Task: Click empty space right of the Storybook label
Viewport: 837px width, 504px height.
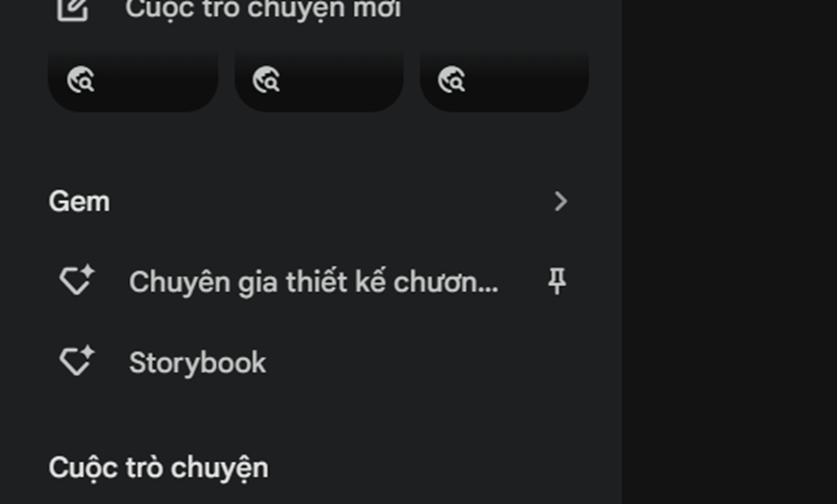Action: 416,363
